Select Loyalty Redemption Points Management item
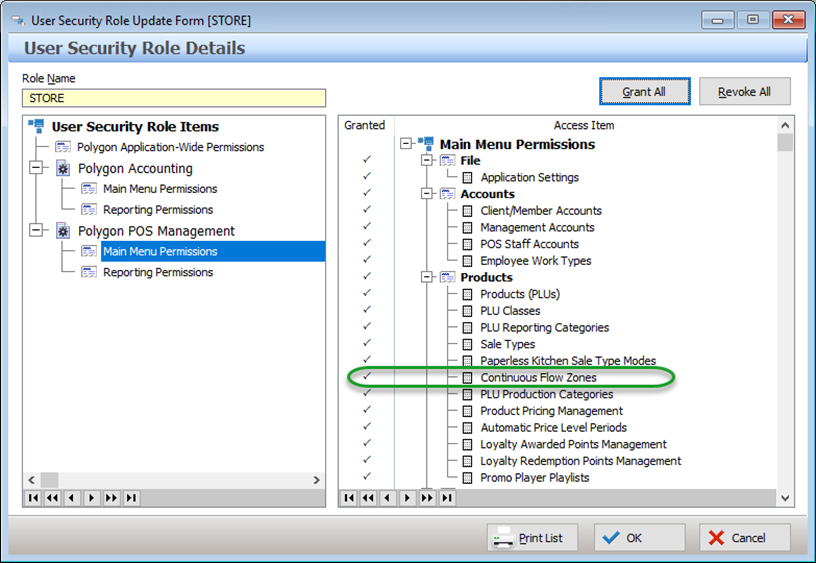This screenshot has height=563, width=816. point(580,460)
